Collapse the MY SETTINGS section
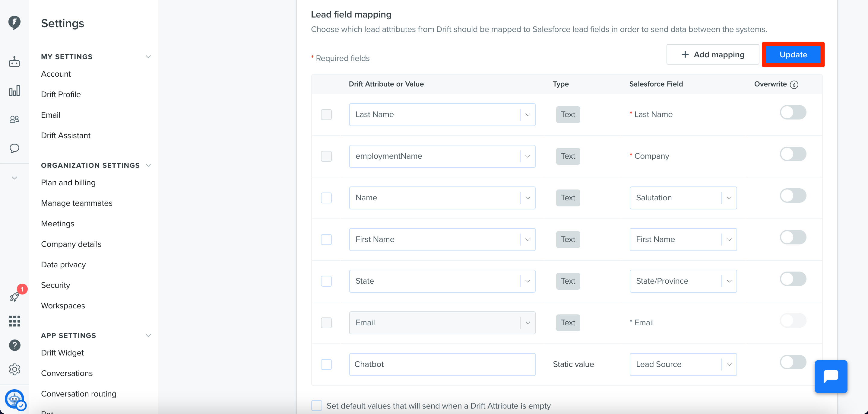 (x=148, y=57)
